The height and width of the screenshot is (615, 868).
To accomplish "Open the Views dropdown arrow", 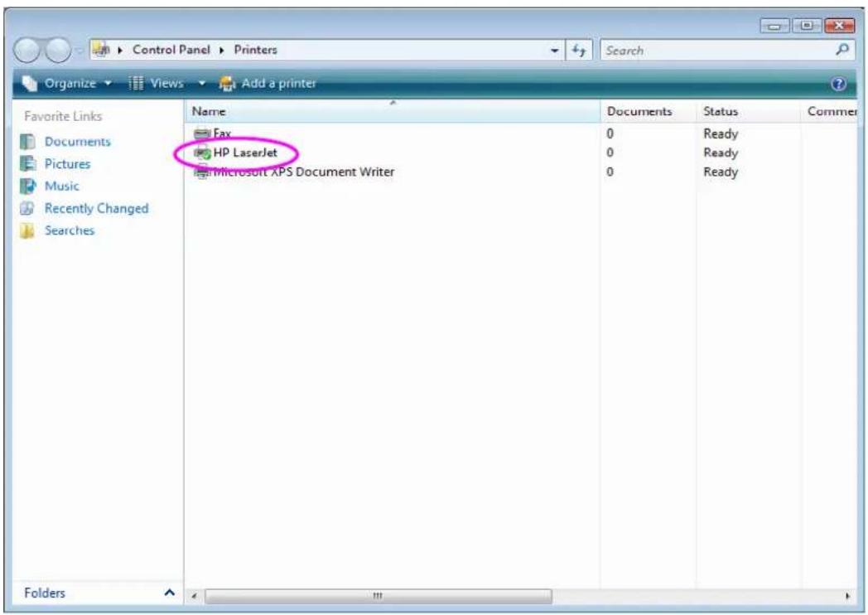I will [202, 84].
